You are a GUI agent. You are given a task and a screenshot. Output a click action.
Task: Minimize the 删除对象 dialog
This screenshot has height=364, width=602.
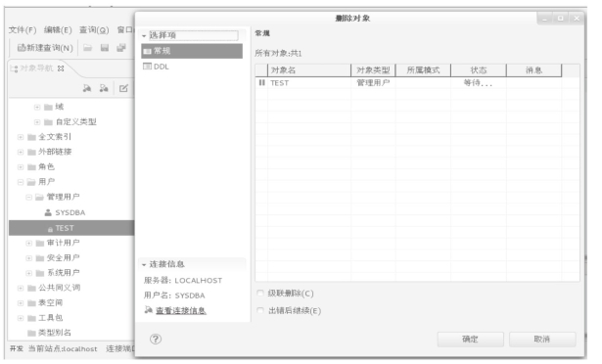coord(544,19)
